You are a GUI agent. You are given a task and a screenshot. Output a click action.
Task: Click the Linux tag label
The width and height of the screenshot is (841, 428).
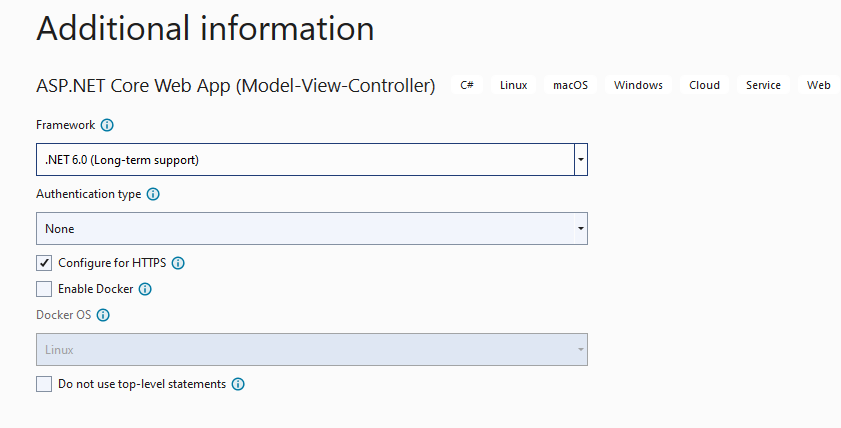coord(514,86)
